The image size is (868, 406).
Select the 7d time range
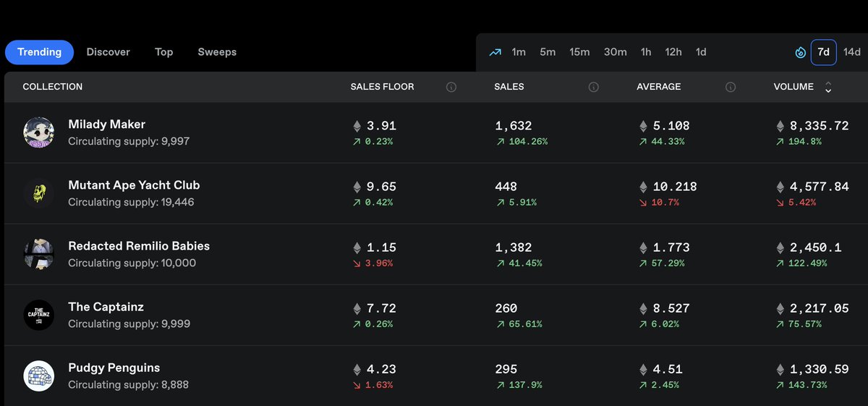point(824,52)
